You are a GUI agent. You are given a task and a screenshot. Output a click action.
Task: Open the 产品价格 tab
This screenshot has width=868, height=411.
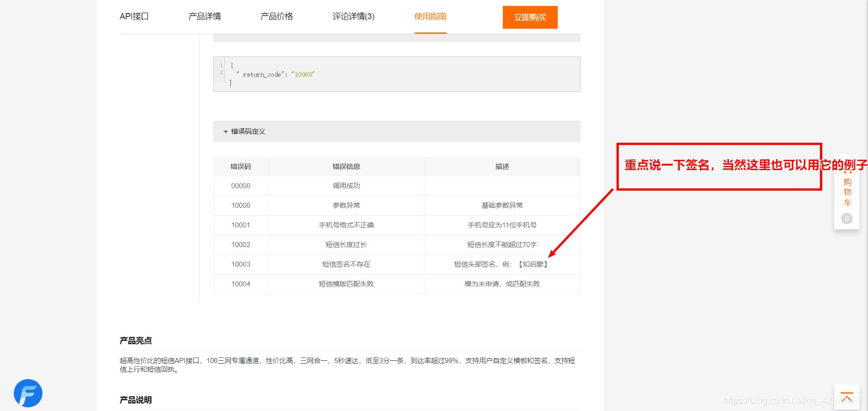click(277, 17)
